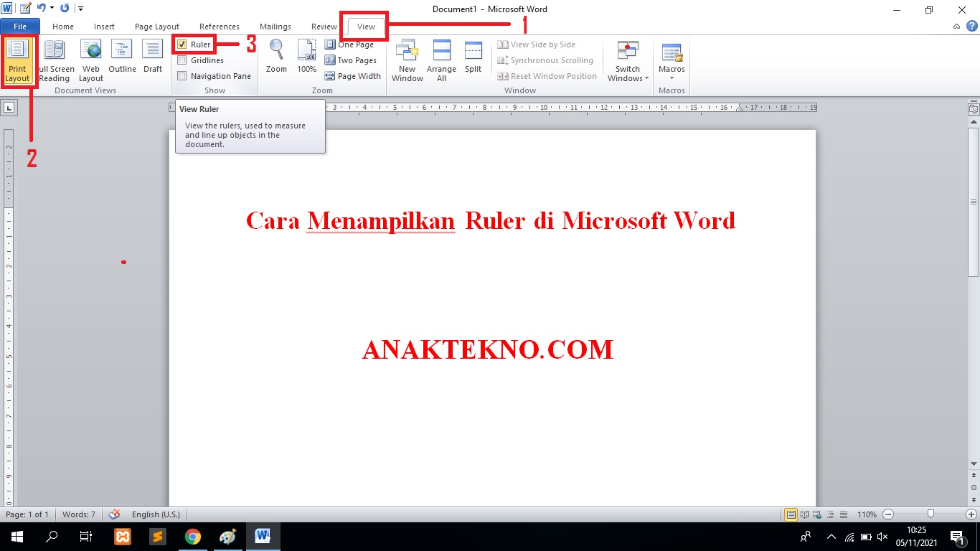The width and height of the screenshot is (980, 551).
Task: Set zoom to 100%
Action: pyautogui.click(x=307, y=57)
